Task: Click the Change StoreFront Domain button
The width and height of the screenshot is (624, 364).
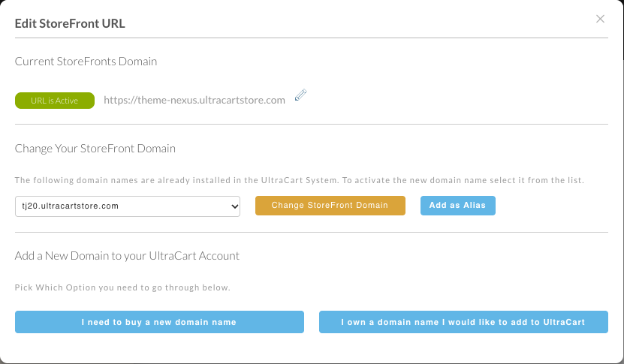Action: tap(330, 206)
